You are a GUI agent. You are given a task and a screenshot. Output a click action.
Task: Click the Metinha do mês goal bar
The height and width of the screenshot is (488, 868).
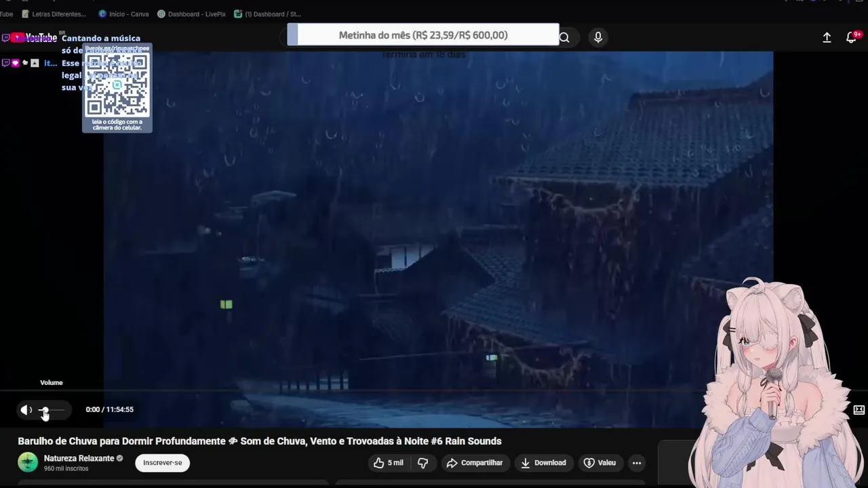(423, 35)
